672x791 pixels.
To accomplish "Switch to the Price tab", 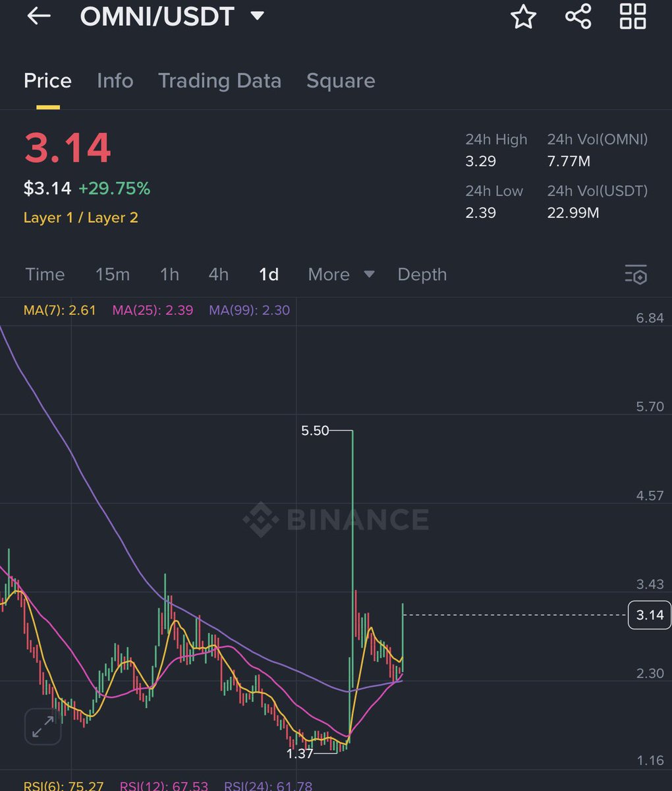I will [x=47, y=80].
